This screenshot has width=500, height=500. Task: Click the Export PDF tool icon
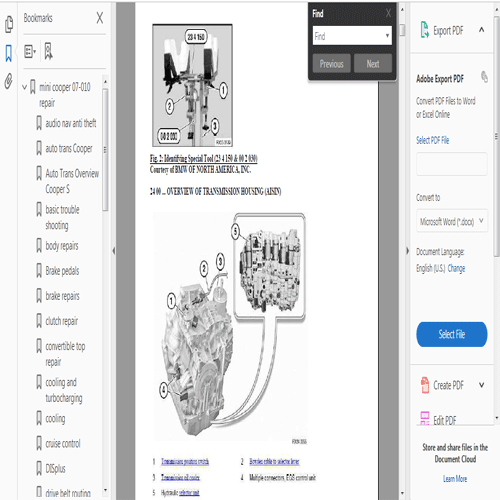pyautogui.click(x=424, y=30)
